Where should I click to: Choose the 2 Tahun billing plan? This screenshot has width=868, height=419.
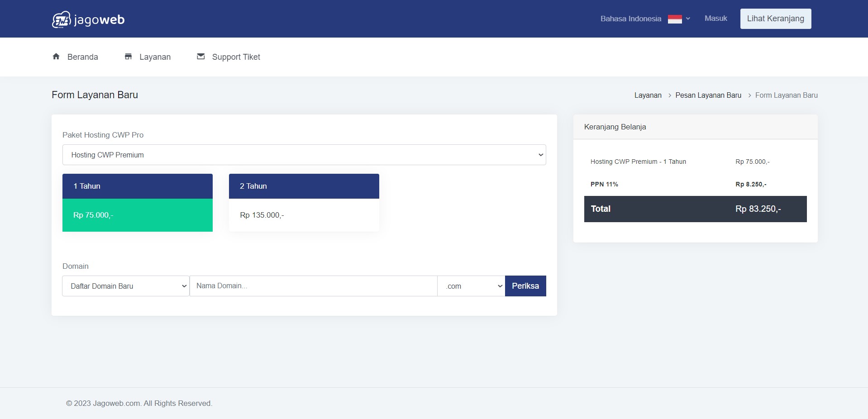304,203
